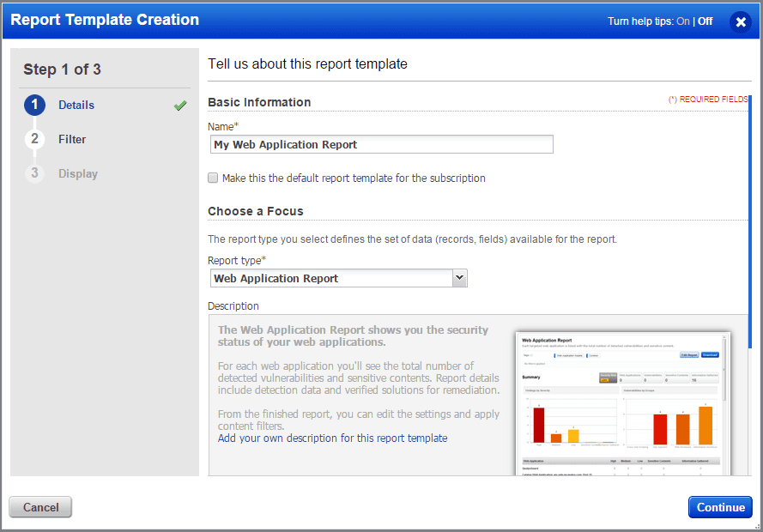Expand the Report type selection list

pyautogui.click(x=460, y=278)
